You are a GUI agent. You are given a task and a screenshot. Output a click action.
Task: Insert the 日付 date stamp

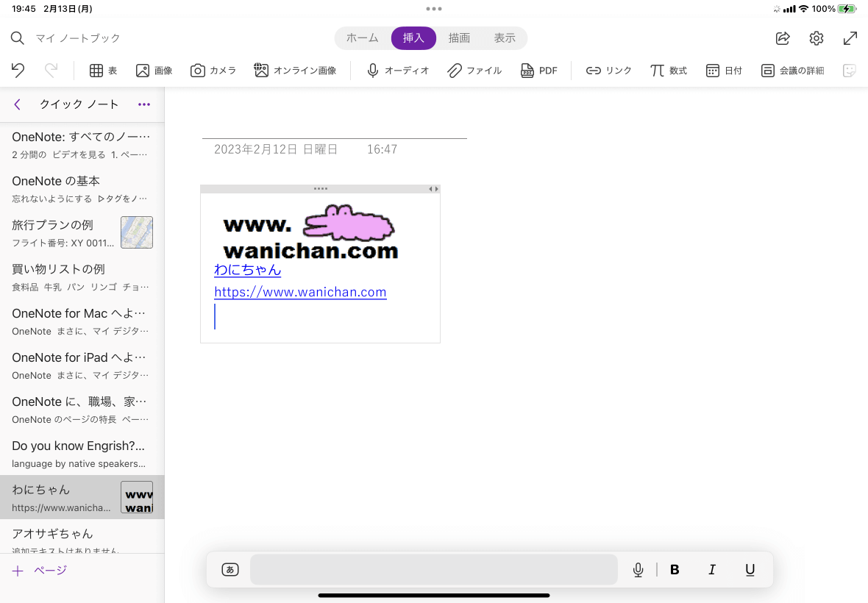pos(724,71)
